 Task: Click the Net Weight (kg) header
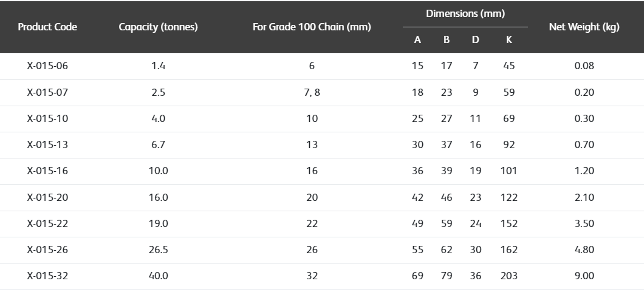coord(584,27)
